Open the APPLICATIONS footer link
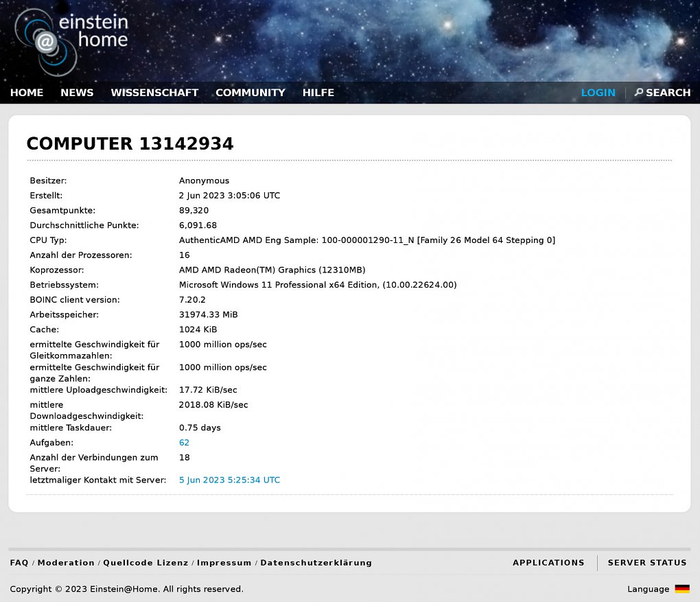Viewport: 700px width, 602px height. click(548, 563)
